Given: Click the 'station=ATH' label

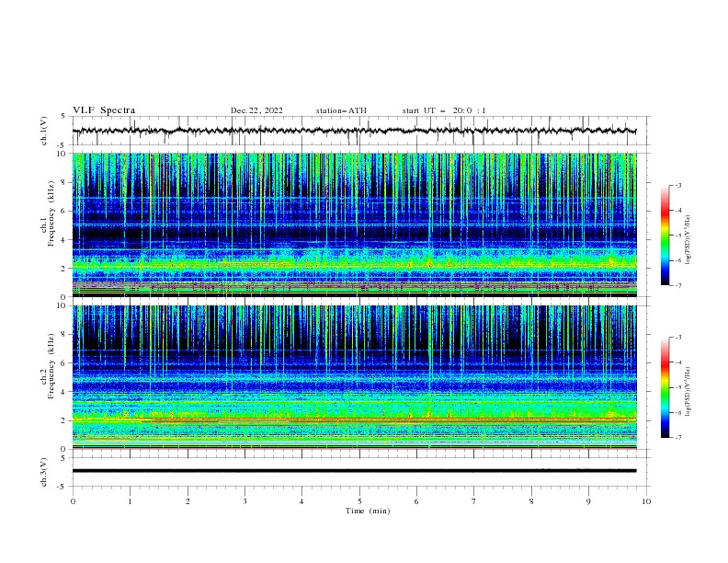Looking at the screenshot, I should [x=341, y=110].
